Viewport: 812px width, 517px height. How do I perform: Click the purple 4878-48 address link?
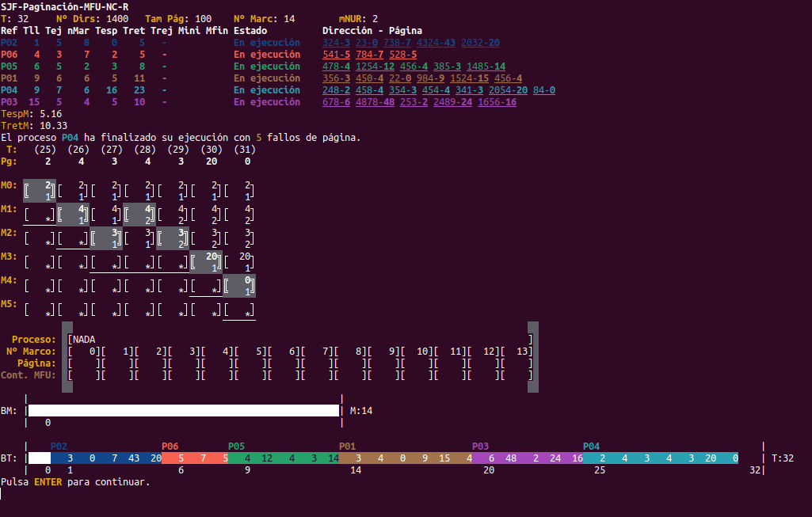(x=376, y=102)
